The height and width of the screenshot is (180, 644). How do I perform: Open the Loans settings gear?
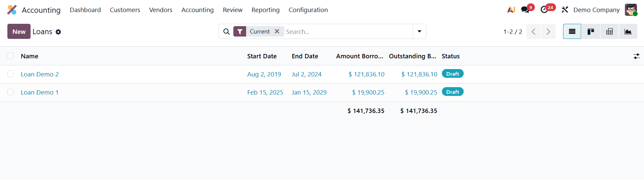[58, 32]
